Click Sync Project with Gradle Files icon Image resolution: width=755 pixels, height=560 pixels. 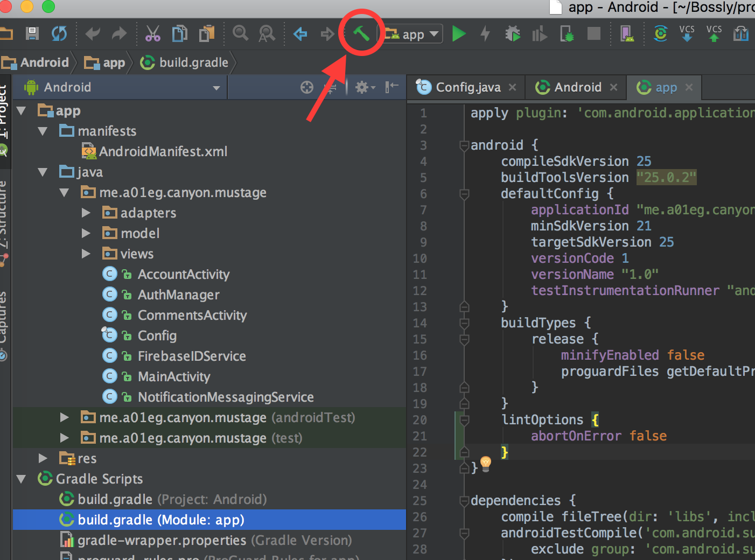660,34
